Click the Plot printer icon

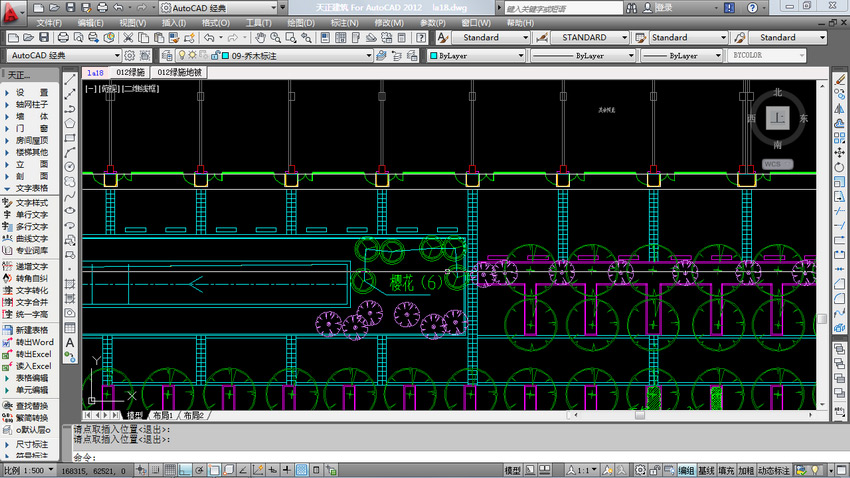tap(63, 37)
